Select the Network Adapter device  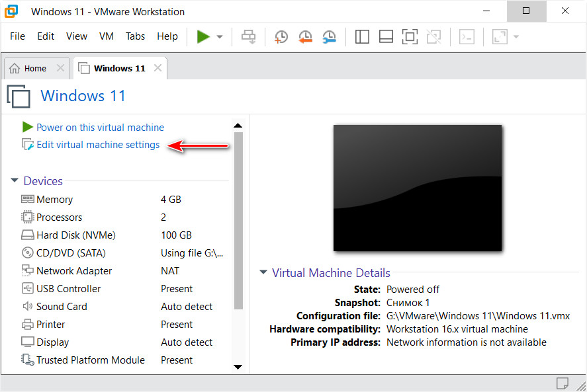[124, 271]
